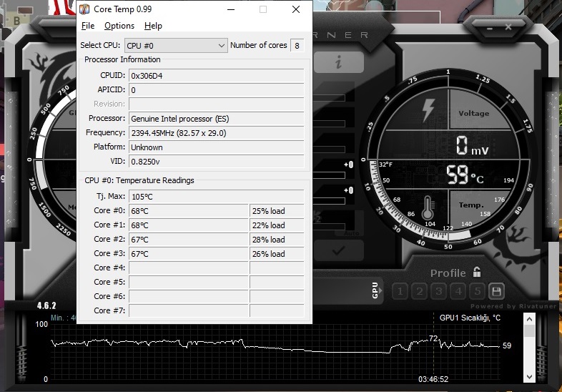Open the File menu in Core Temp

(88, 26)
